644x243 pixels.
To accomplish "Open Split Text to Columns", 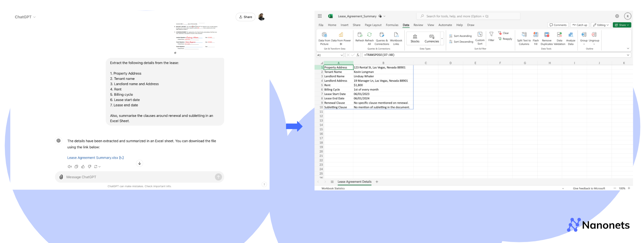I will coord(524,38).
